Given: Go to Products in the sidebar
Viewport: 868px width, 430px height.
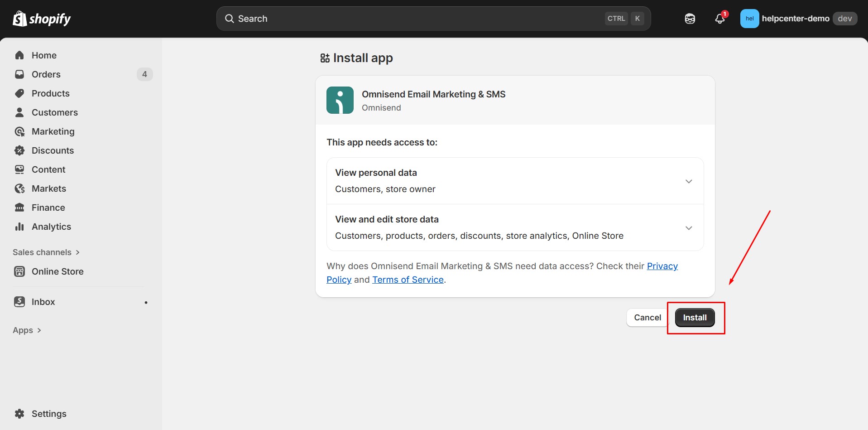Looking at the screenshot, I should pyautogui.click(x=50, y=93).
